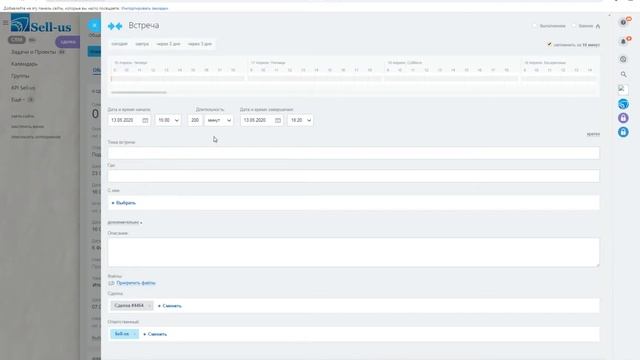
Task: Click the пригласить сотрудников sidebar link
Action: pyautogui.click(x=36, y=137)
